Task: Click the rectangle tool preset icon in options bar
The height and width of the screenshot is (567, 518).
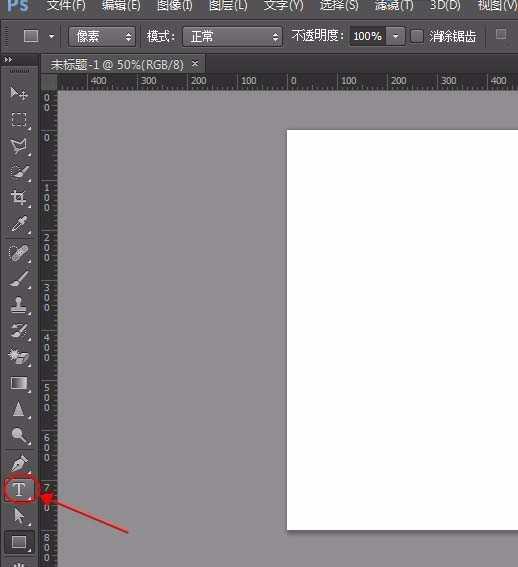Action: point(31,36)
